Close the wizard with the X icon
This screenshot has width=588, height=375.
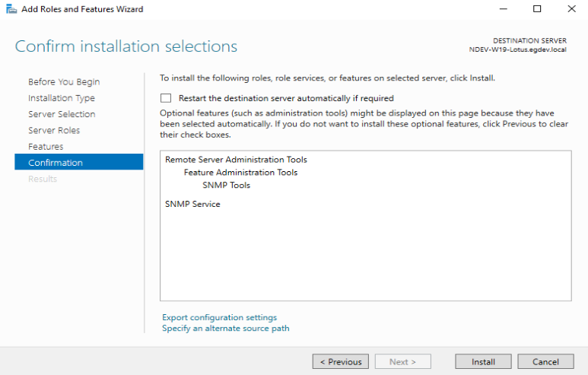click(x=571, y=8)
